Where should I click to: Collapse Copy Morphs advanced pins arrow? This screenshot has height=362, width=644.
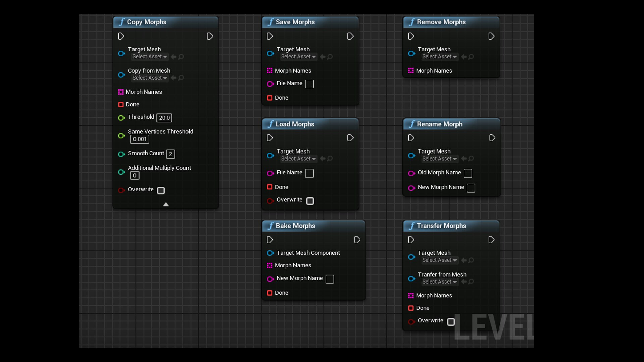point(166,204)
